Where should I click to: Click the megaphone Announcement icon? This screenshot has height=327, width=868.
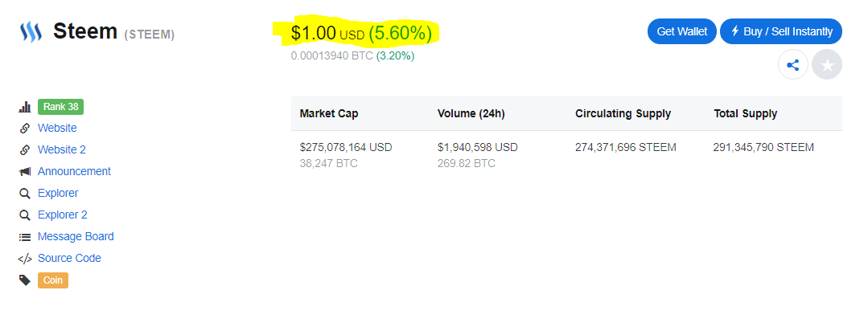(24, 172)
